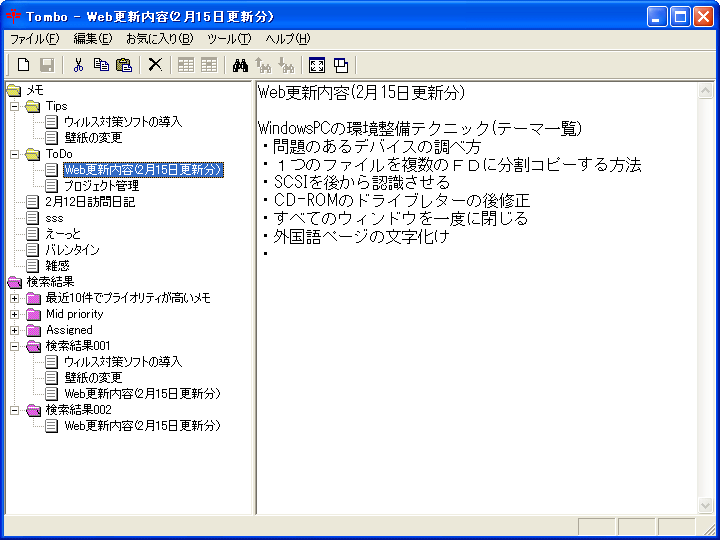720x540 pixels.
Task: Click note icon beside 雑感
Action: click(33, 266)
